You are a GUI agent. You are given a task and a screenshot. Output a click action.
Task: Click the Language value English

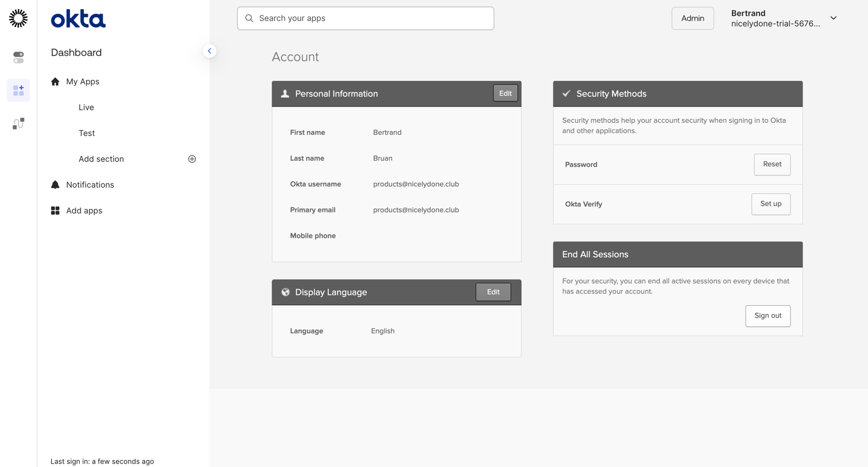[x=383, y=331]
